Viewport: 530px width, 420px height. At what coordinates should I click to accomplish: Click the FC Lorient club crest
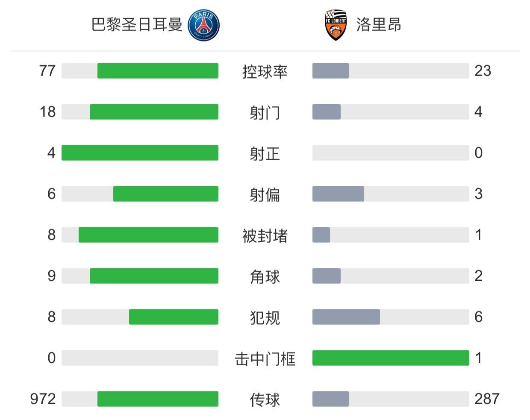pos(336,25)
